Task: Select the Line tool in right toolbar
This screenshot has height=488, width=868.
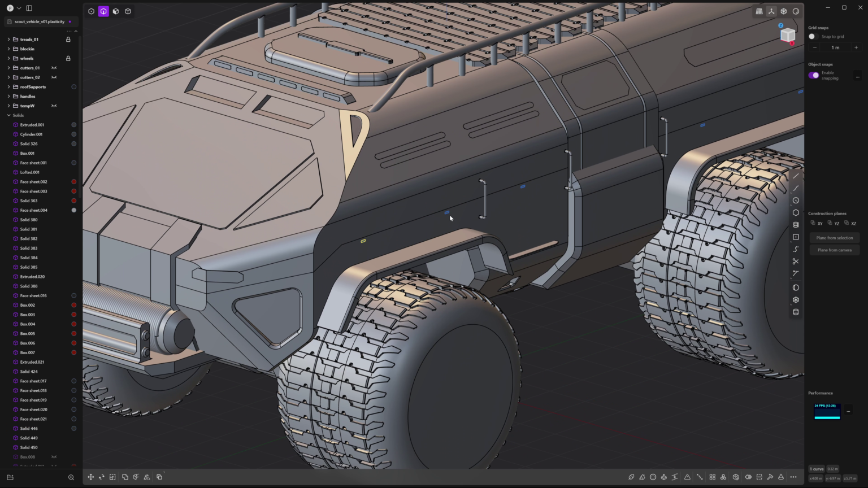Action: [x=796, y=176]
